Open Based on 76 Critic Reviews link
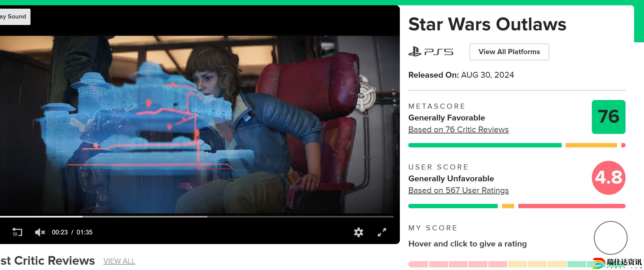 458,129
